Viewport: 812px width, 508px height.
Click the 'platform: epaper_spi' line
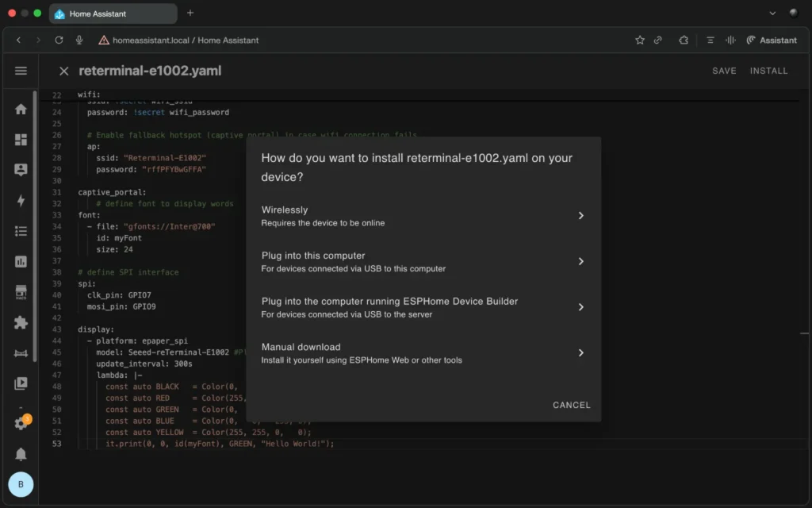pyautogui.click(x=137, y=341)
